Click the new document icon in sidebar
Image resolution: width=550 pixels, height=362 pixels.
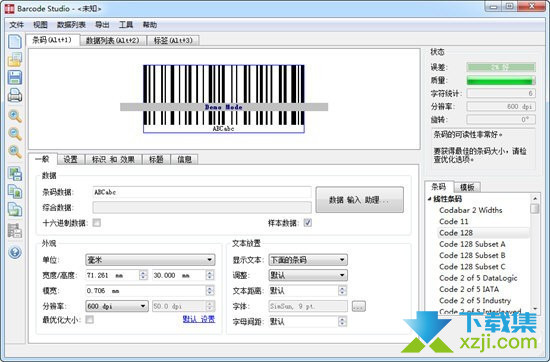click(15, 42)
